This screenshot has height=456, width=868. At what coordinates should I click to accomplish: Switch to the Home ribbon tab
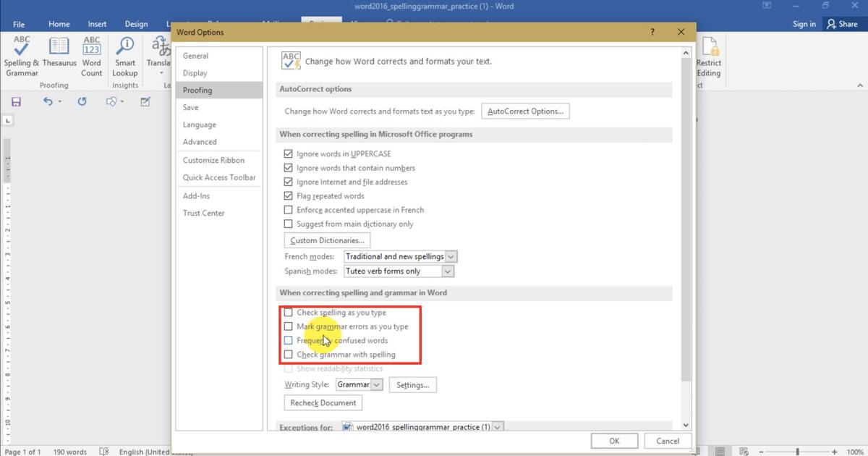click(x=59, y=24)
